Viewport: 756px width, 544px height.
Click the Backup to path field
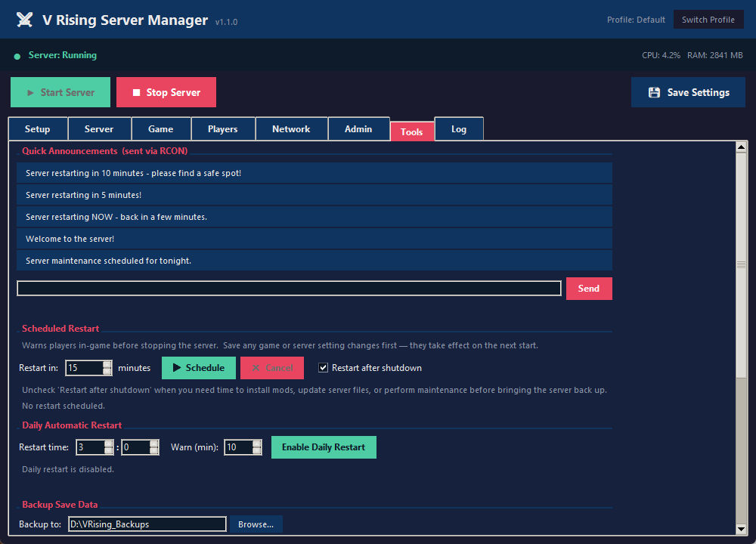pyautogui.click(x=147, y=524)
